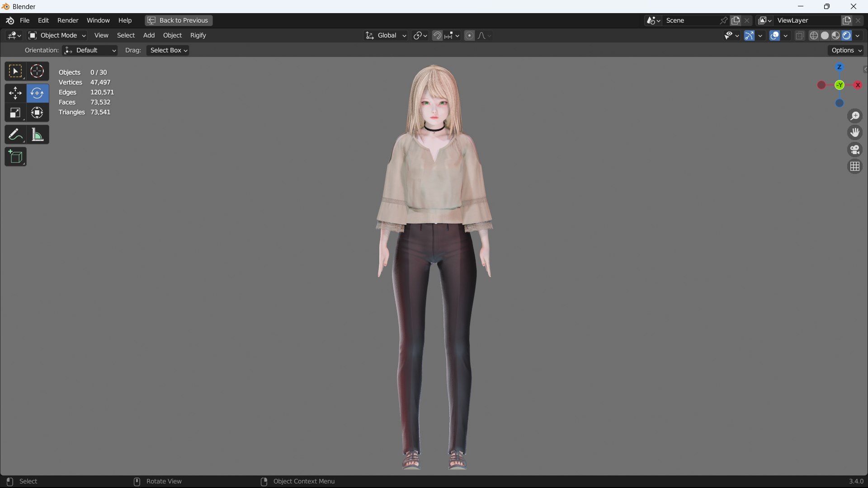Viewport: 868px width, 488px height.
Task: Click the Blender logo menu icon
Action: click(10, 20)
